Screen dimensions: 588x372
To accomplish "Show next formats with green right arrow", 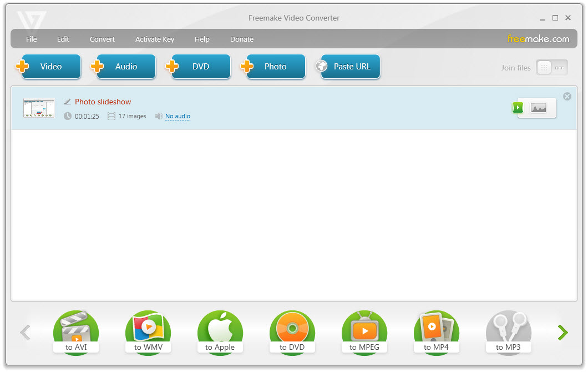I will coord(562,333).
